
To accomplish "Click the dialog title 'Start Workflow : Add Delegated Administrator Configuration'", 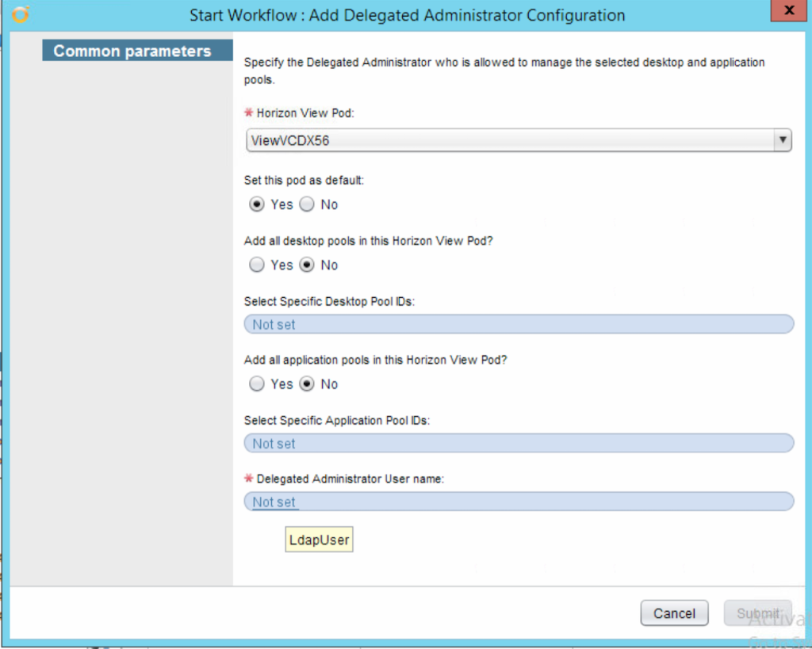I will click(408, 15).
